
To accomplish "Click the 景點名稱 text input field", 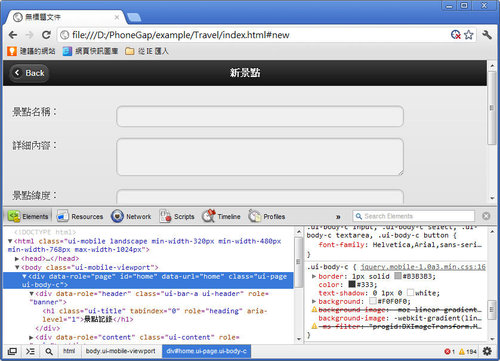I will tap(260, 116).
